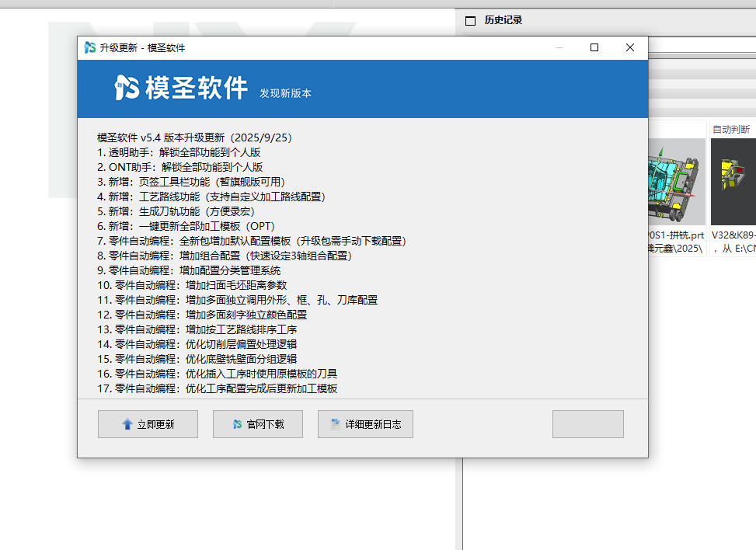Screen dimensions: 756x550
Task: Click the blank button beside the changelog button
Action: coord(587,424)
